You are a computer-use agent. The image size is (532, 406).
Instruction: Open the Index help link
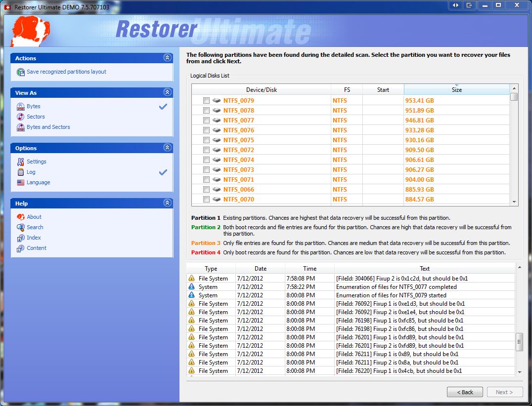click(x=34, y=238)
